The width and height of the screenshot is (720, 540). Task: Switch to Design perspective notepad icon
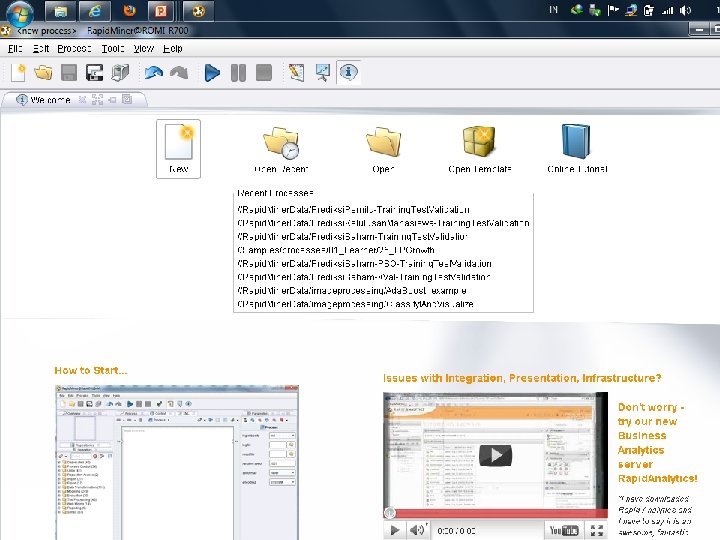click(297, 73)
